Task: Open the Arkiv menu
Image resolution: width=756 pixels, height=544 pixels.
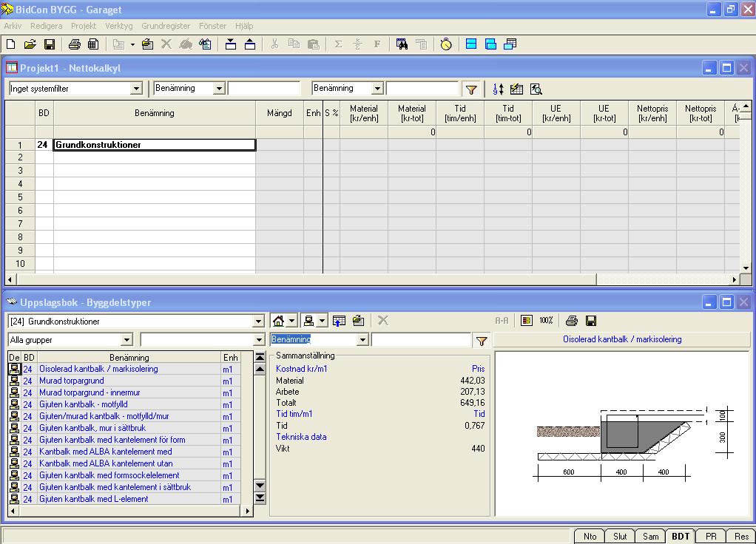Action: (x=13, y=26)
